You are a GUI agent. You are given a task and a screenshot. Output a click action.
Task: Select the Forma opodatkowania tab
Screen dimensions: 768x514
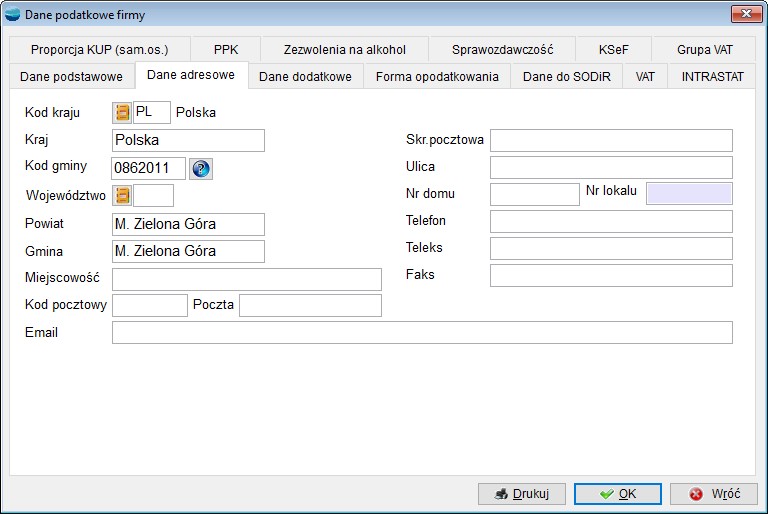tap(437, 77)
